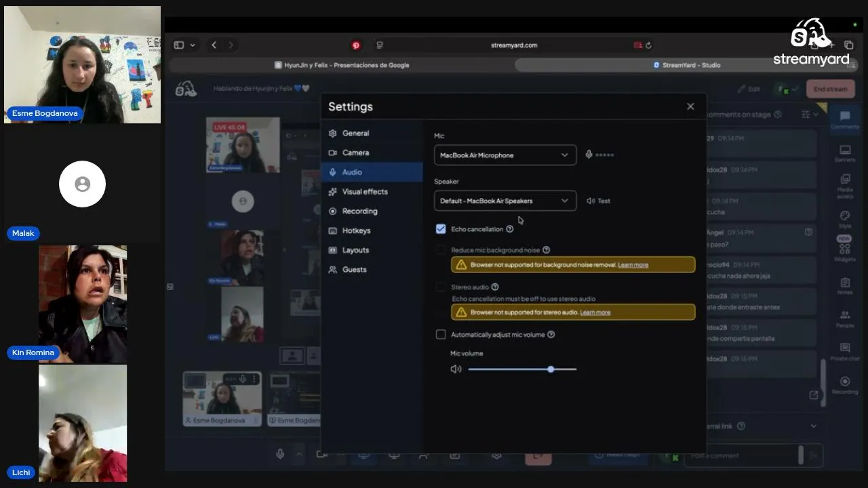
Task: Open the Recording settings tab
Action: pyautogui.click(x=372, y=211)
